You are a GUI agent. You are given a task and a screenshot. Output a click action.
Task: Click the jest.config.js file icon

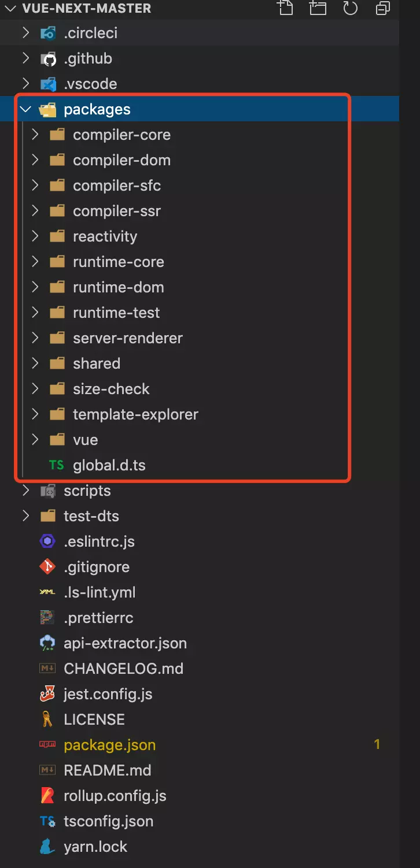[x=47, y=694]
